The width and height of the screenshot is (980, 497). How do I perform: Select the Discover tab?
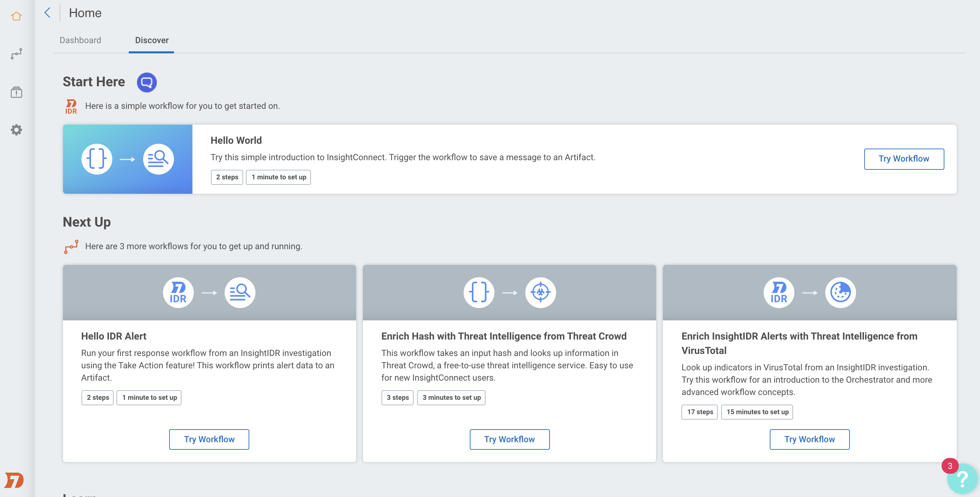(152, 40)
